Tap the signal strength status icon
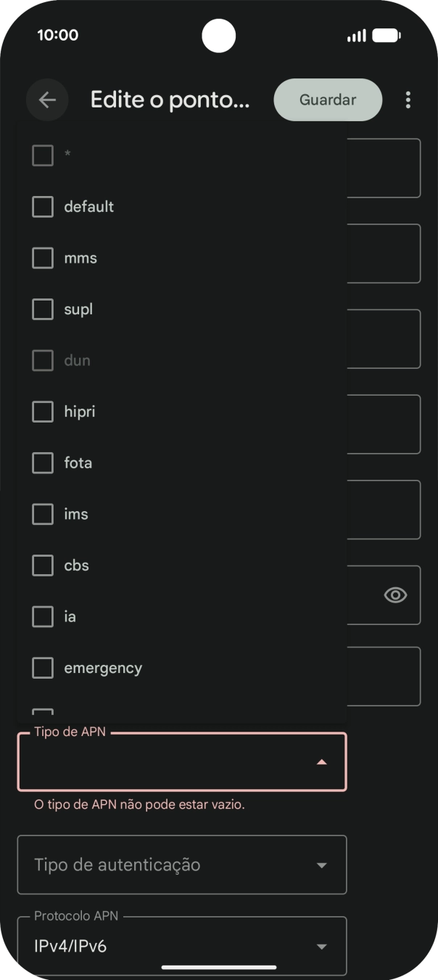Screen dimensions: 438x980 tap(356, 36)
